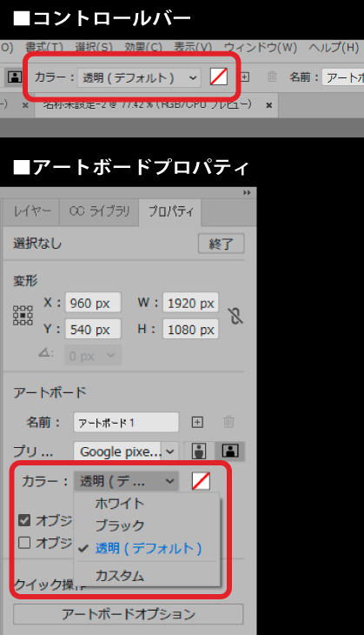Close the 名称未設定-2 document tab
364x635 pixels.
coord(268,105)
